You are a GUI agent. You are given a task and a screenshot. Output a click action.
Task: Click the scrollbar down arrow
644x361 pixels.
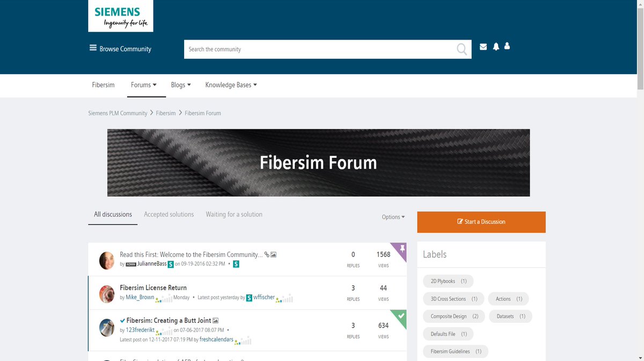click(640, 357)
